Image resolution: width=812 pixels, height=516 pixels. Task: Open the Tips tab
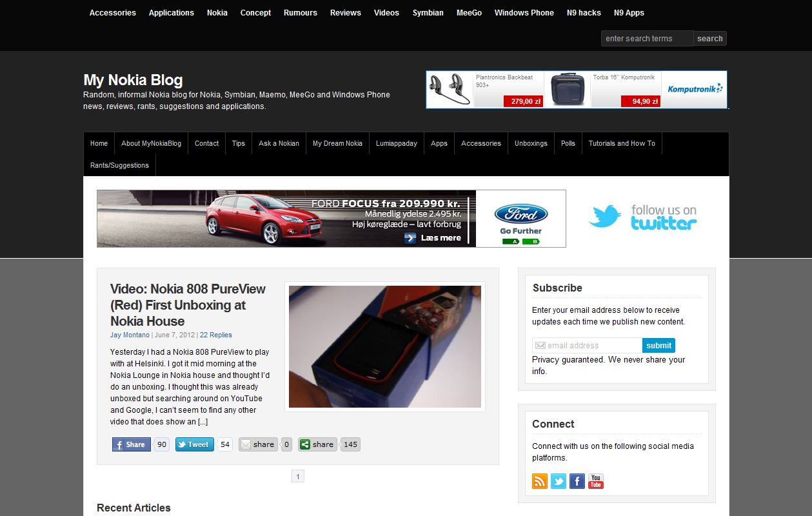(239, 143)
